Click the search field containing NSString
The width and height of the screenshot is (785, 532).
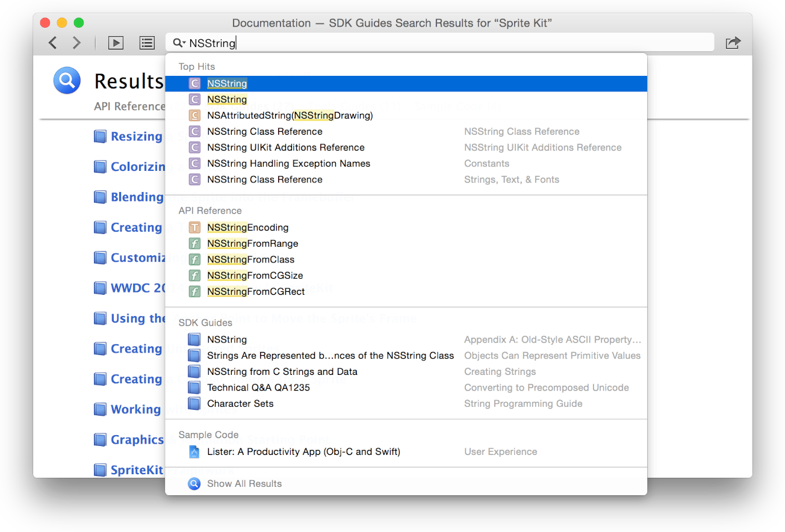(x=439, y=43)
